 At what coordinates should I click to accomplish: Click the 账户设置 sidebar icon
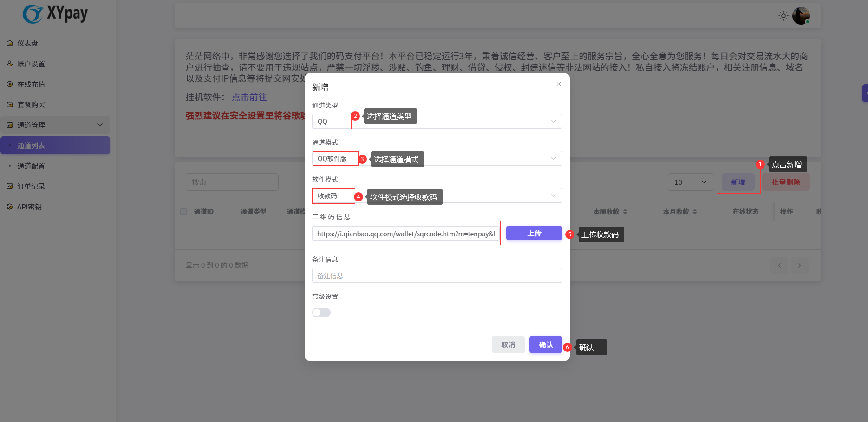(x=10, y=64)
